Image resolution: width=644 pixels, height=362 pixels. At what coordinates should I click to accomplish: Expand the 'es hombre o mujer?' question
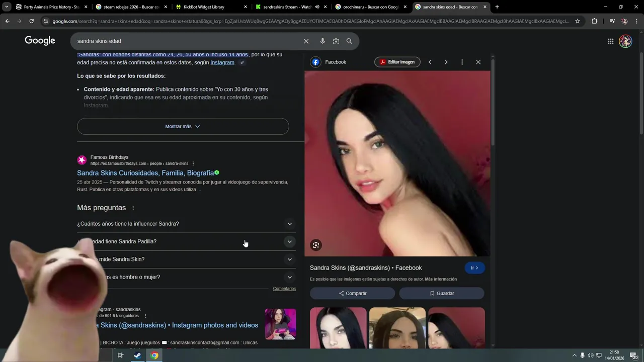[186, 277]
